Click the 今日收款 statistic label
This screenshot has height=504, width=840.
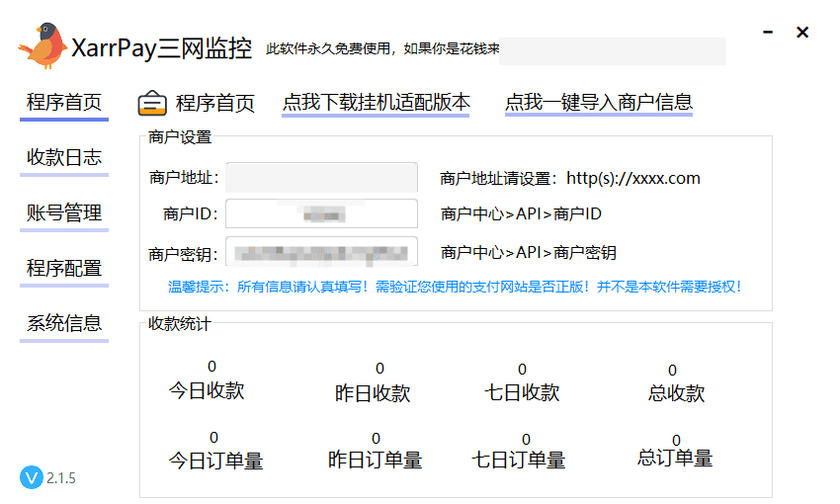pos(207,390)
